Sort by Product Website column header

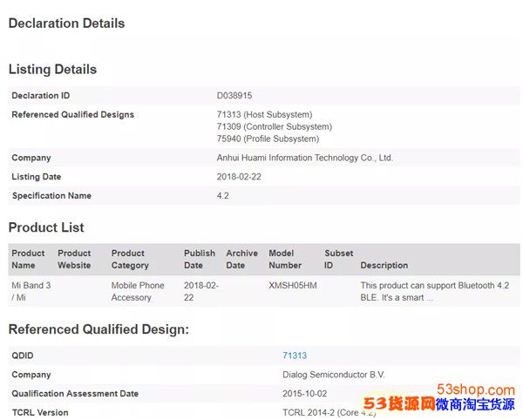pyautogui.click(x=74, y=259)
